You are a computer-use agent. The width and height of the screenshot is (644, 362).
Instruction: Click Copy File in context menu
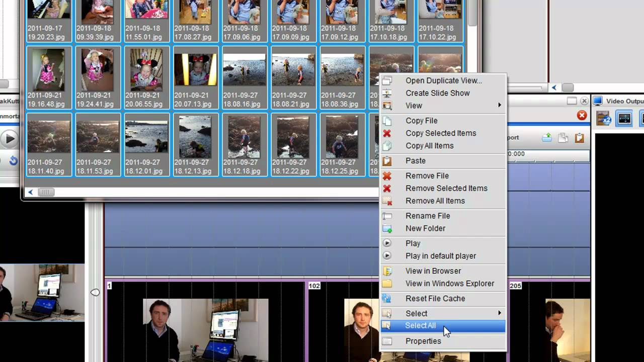443,121
